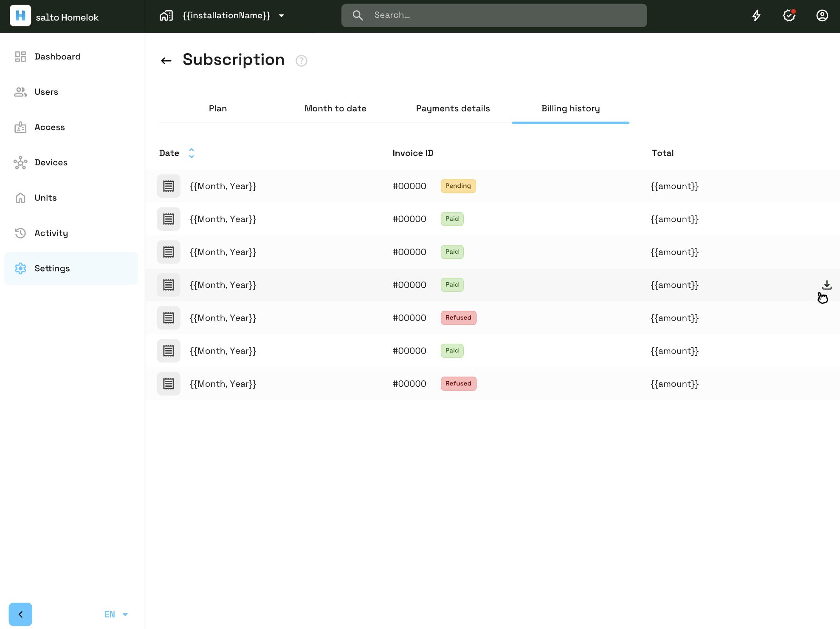Click the {{Month, Year}} date in the Pending row

(223, 186)
